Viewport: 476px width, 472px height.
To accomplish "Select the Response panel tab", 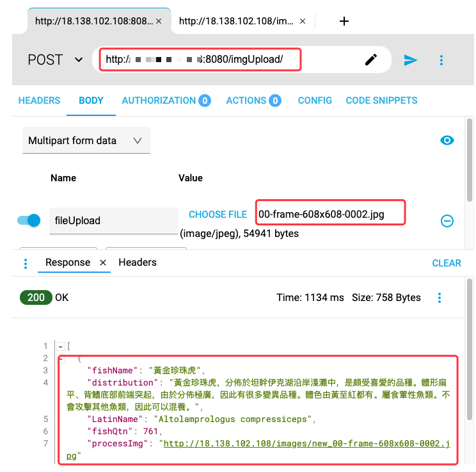I will coord(68,263).
